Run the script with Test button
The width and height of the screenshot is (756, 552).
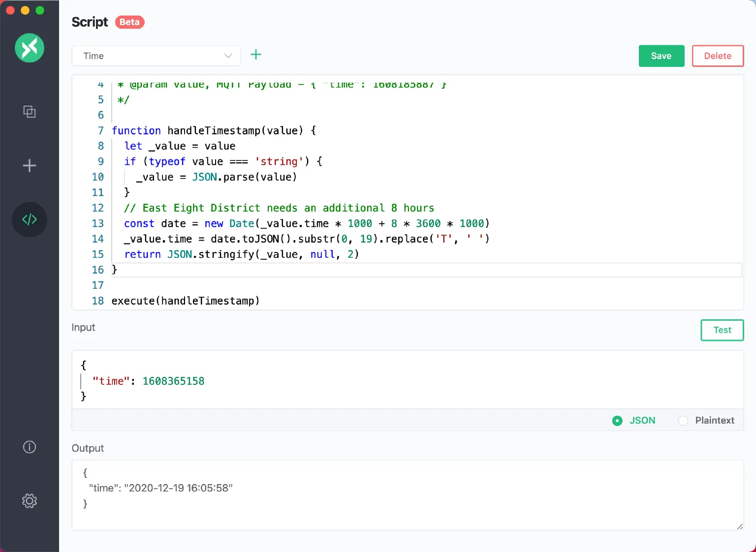(x=722, y=330)
